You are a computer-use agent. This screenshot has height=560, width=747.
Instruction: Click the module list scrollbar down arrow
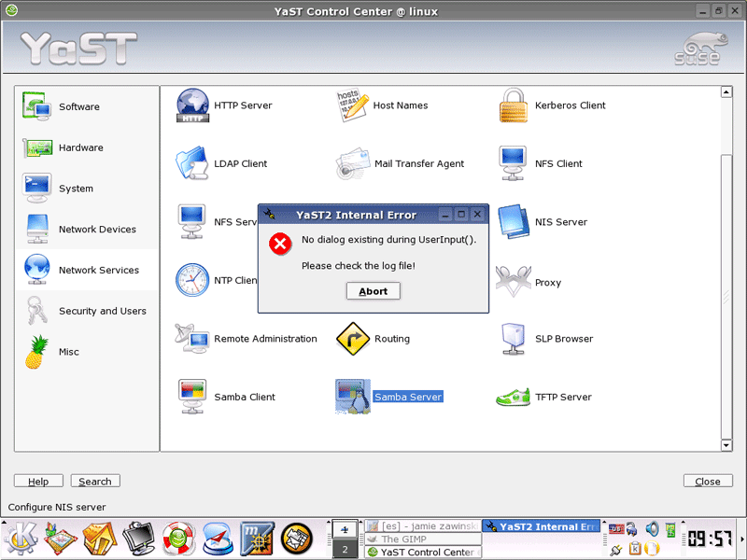pyautogui.click(x=726, y=445)
